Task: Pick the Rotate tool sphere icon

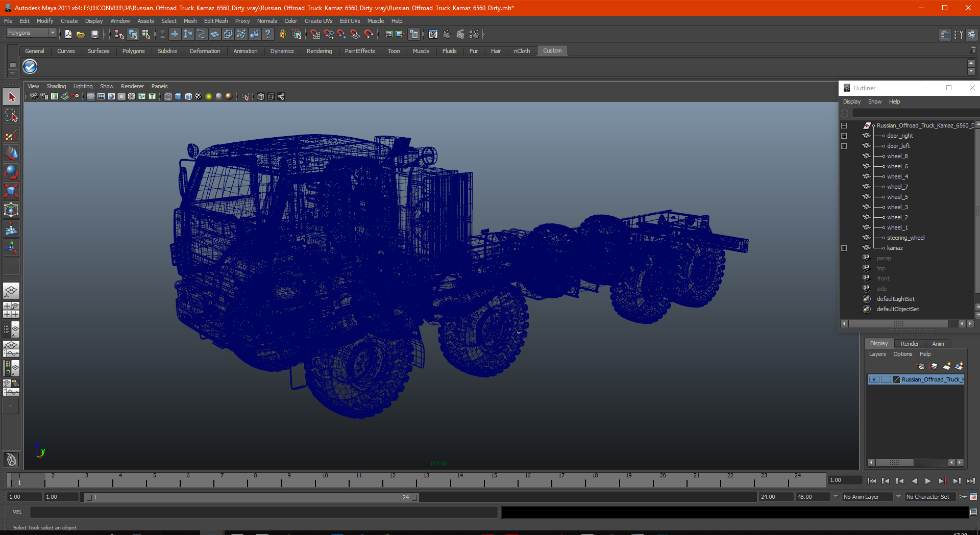Action: (x=11, y=172)
